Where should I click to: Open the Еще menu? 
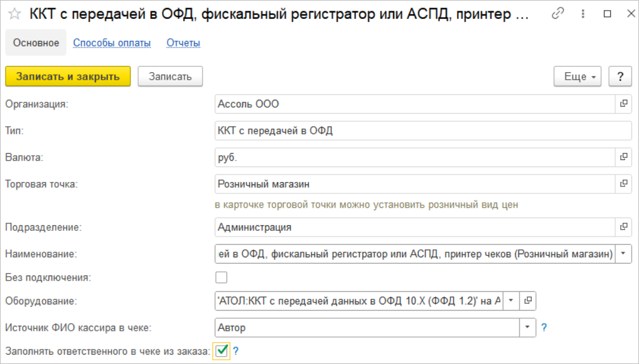(x=577, y=77)
